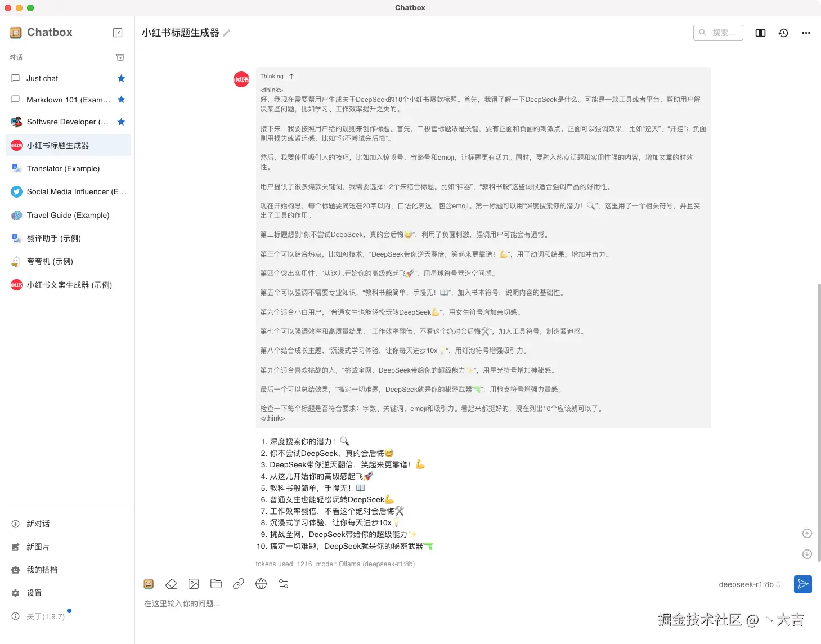The image size is (821, 644).
Task: Click the message input box
Action: pyautogui.click(x=478, y=603)
